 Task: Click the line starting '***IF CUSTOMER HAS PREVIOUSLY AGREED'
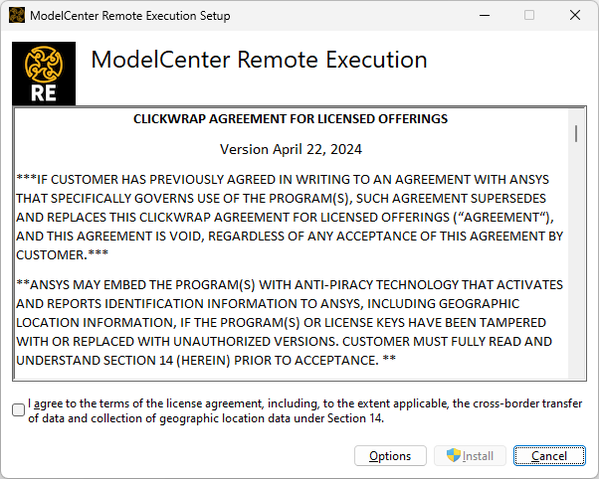click(283, 179)
